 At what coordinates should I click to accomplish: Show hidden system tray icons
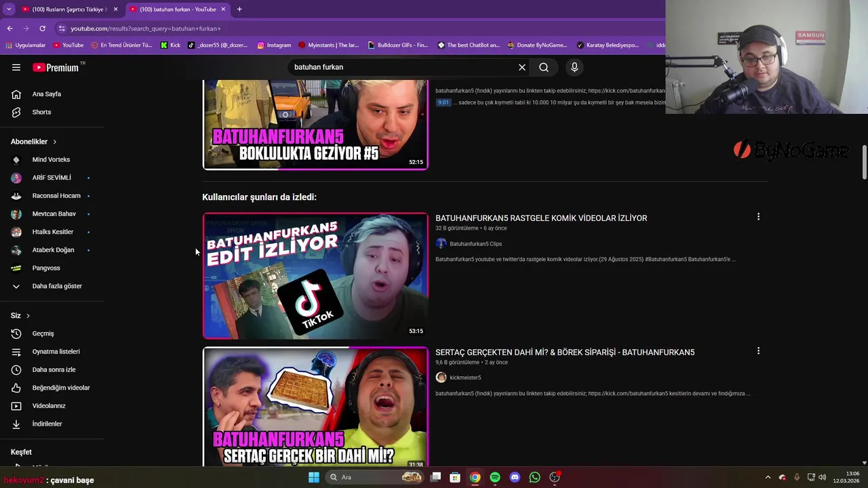(768, 477)
